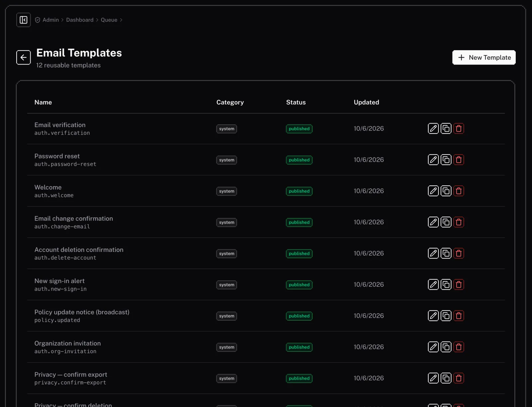Delete the Password reset template
This screenshot has height=407, width=532.
[x=459, y=160]
